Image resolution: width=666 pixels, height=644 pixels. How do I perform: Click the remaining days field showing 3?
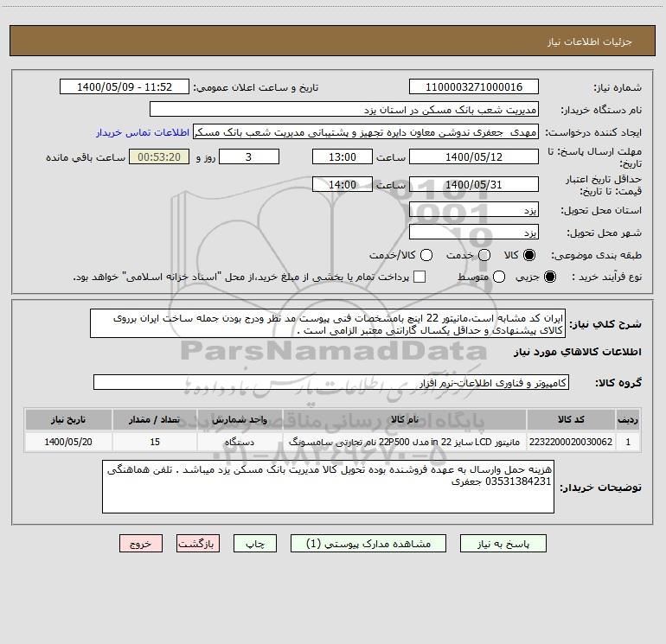click(x=249, y=156)
